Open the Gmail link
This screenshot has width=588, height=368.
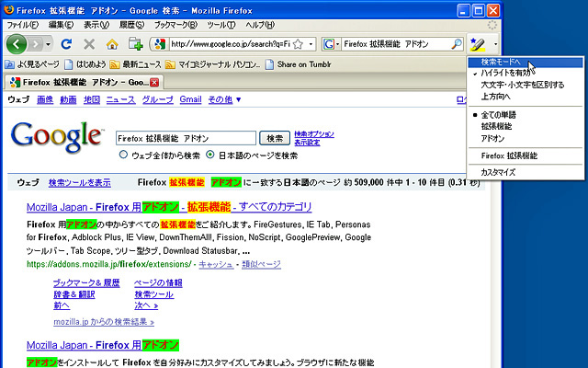[190, 99]
